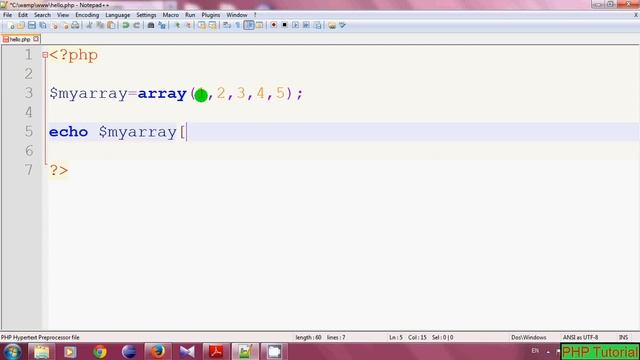
Task: Click the macro Playback icon
Action: point(295,25)
